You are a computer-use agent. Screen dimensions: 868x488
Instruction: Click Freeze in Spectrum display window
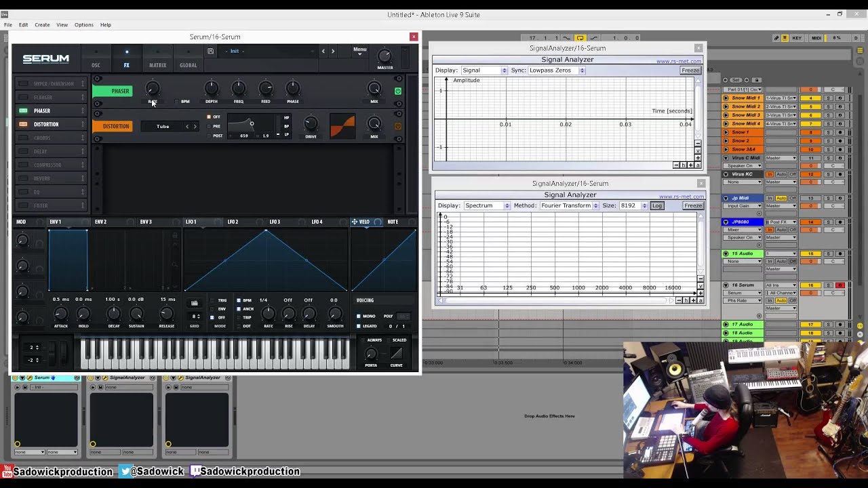pos(693,205)
